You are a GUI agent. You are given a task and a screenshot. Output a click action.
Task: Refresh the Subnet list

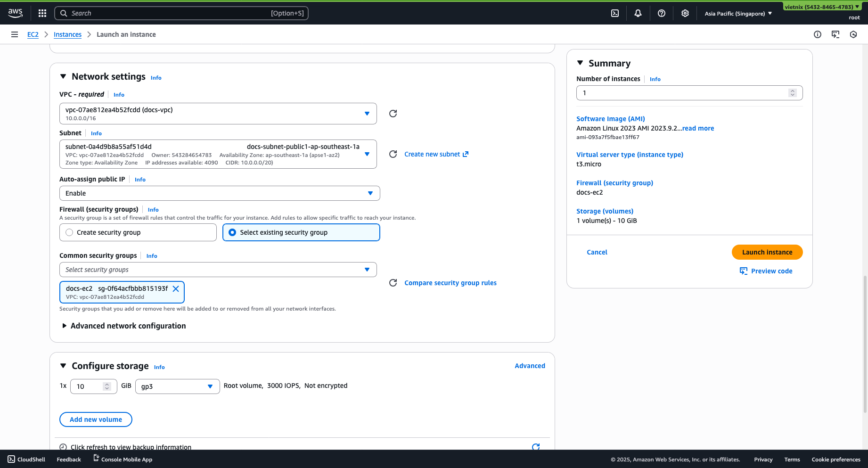[x=393, y=154]
